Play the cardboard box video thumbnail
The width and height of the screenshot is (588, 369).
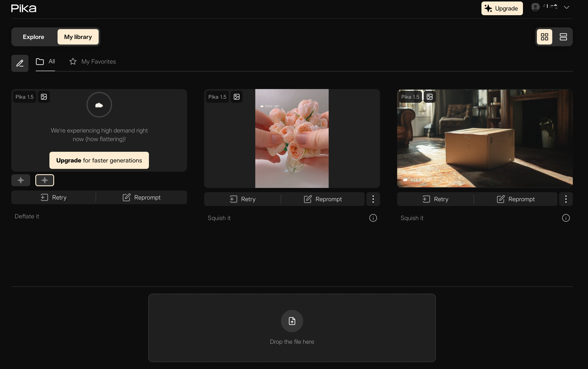pyautogui.click(x=485, y=138)
